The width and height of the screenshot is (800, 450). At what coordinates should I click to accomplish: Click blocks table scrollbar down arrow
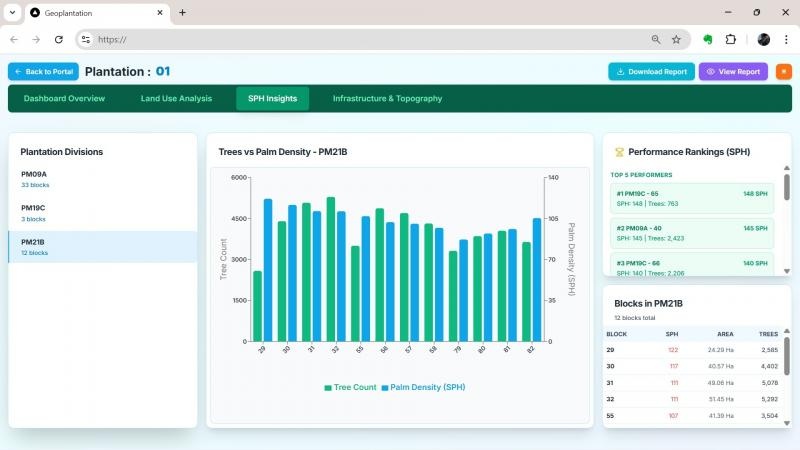(x=787, y=423)
